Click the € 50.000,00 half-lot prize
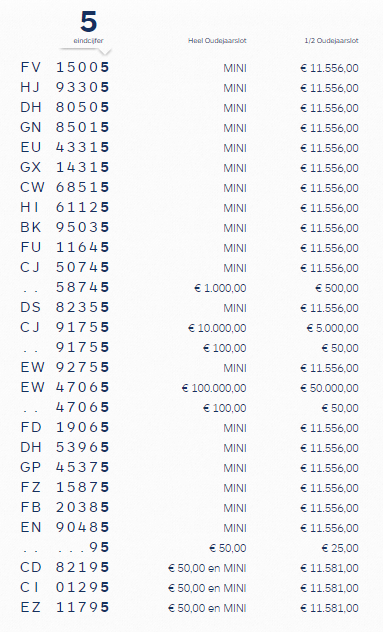The image size is (383, 632). (x=329, y=388)
